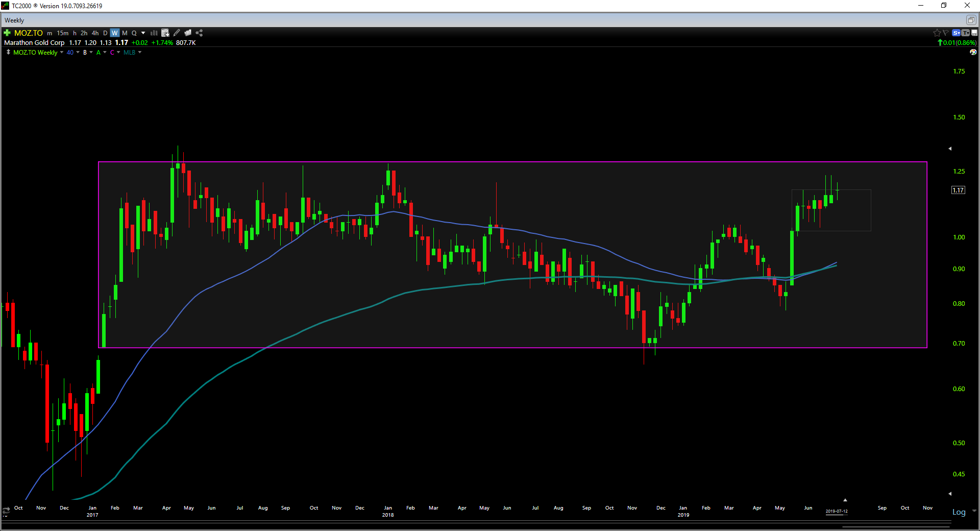Click the +1.74% percent change value
Screen dimensions: 980x531
162,43
